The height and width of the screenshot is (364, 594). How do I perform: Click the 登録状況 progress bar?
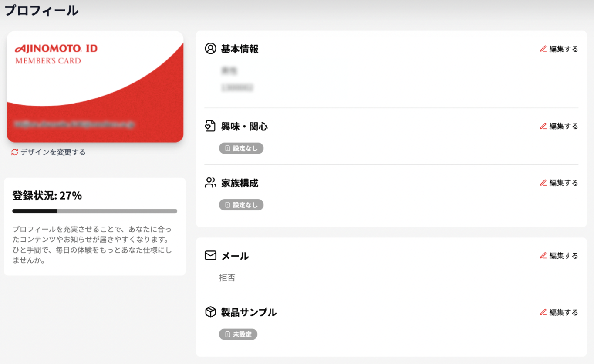pos(95,211)
